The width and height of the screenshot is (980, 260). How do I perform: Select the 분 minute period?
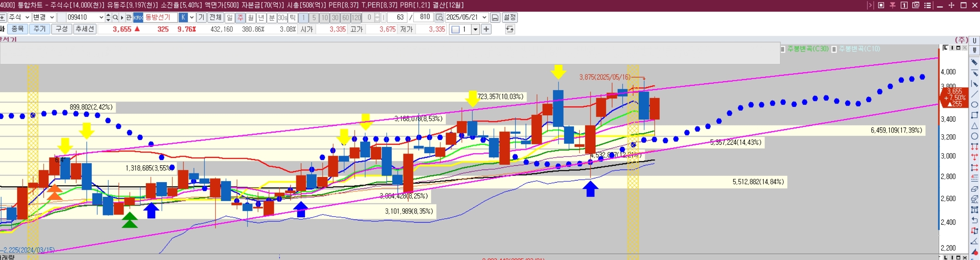(272, 17)
